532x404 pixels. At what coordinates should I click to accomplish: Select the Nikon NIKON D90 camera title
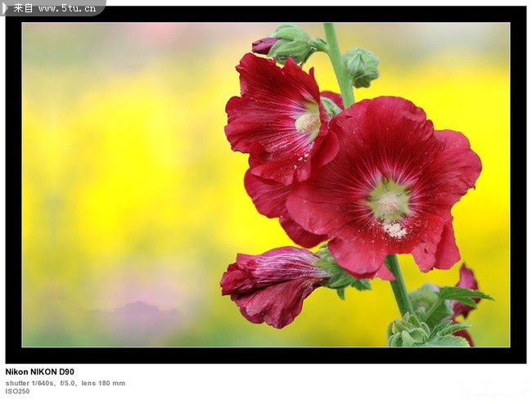click(x=39, y=372)
